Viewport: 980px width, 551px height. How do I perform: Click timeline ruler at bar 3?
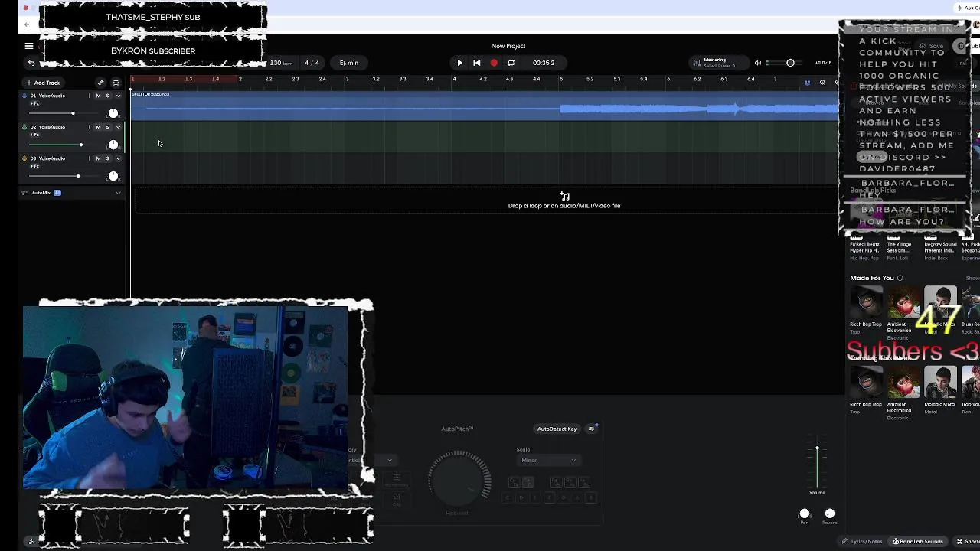[346, 79]
